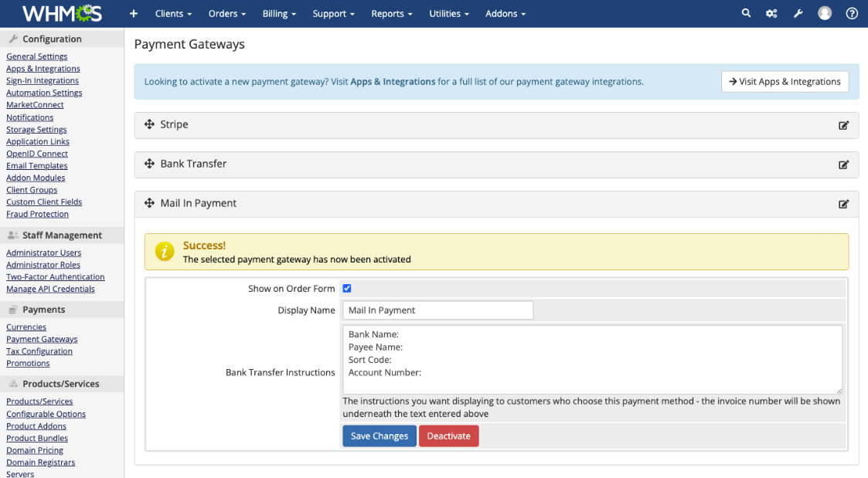The height and width of the screenshot is (478, 868).
Task: Open the Billing dropdown menu
Action: coord(279,13)
